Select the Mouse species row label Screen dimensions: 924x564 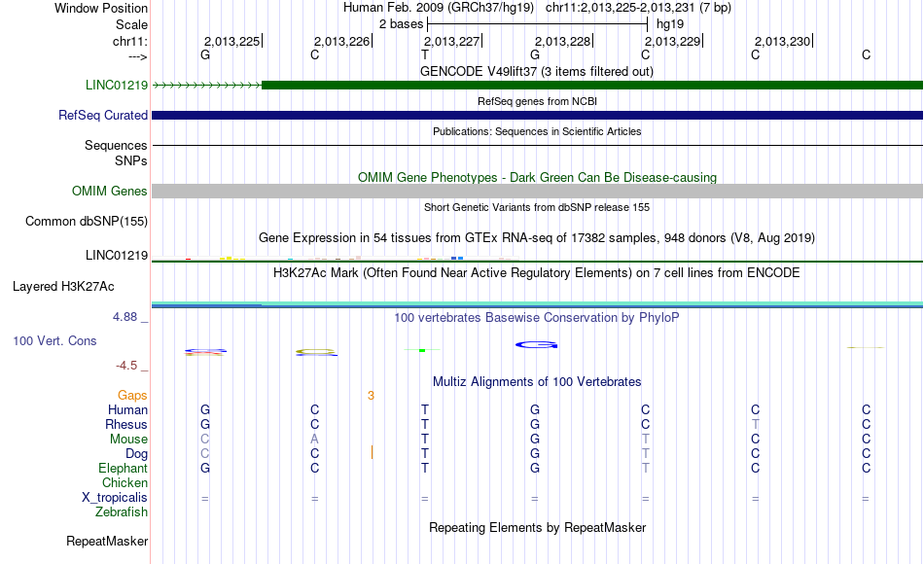point(128,440)
